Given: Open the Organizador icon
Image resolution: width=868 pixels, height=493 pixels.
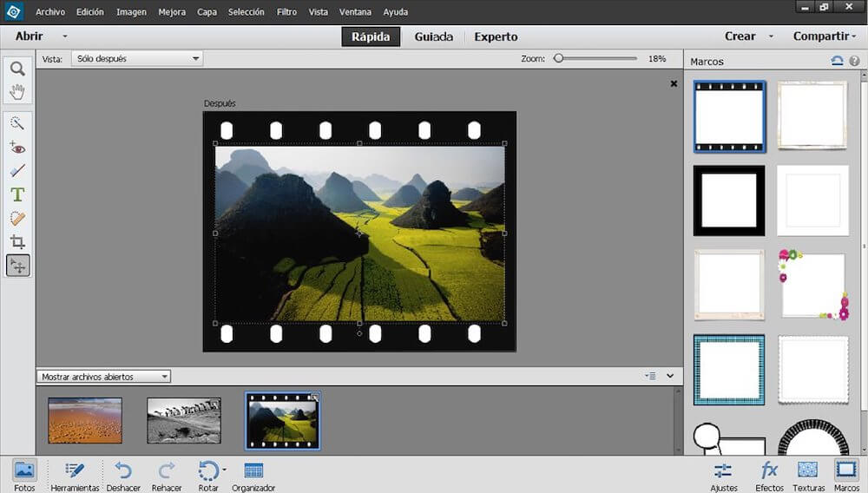Looking at the screenshot, I should tap(253, 470).
